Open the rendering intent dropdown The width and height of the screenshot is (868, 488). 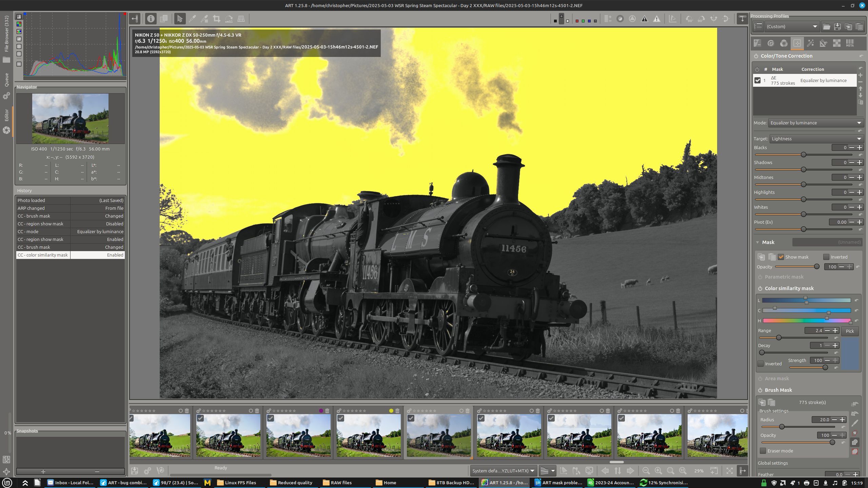547,471
